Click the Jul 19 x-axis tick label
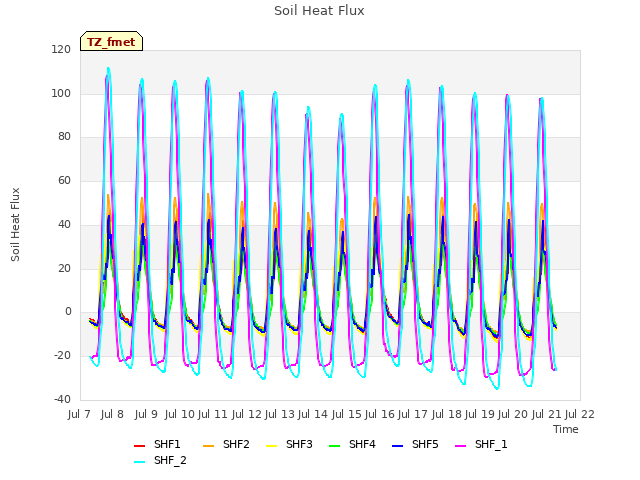This screenshot has width=640, height=480. 480,414
